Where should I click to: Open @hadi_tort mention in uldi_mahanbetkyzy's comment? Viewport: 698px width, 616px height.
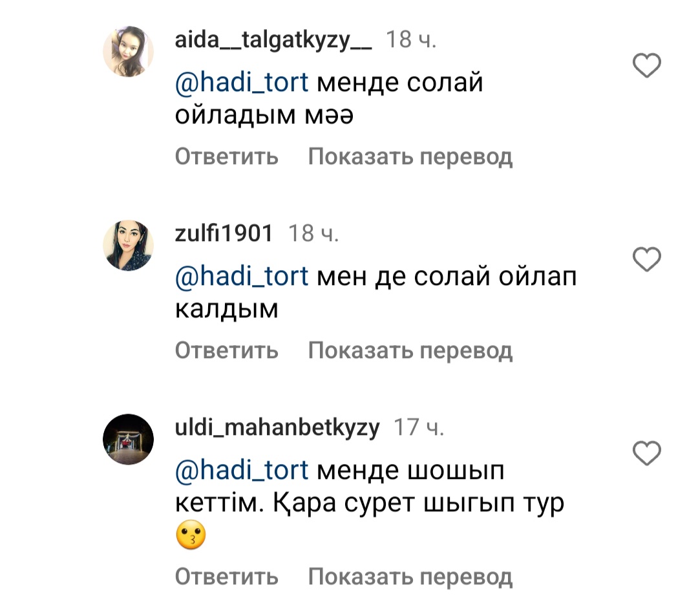click(x=242, y=471)
